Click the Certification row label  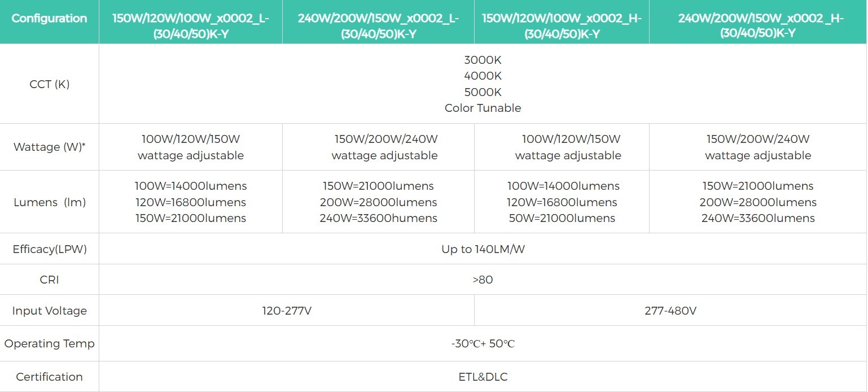coord(49,377)
